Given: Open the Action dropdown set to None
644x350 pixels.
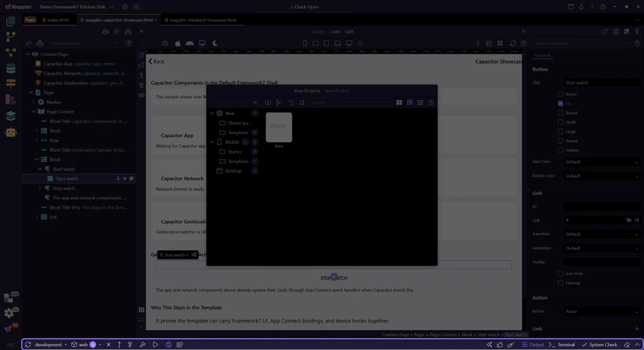Looking at the screenshot, I should click(602, 312).
